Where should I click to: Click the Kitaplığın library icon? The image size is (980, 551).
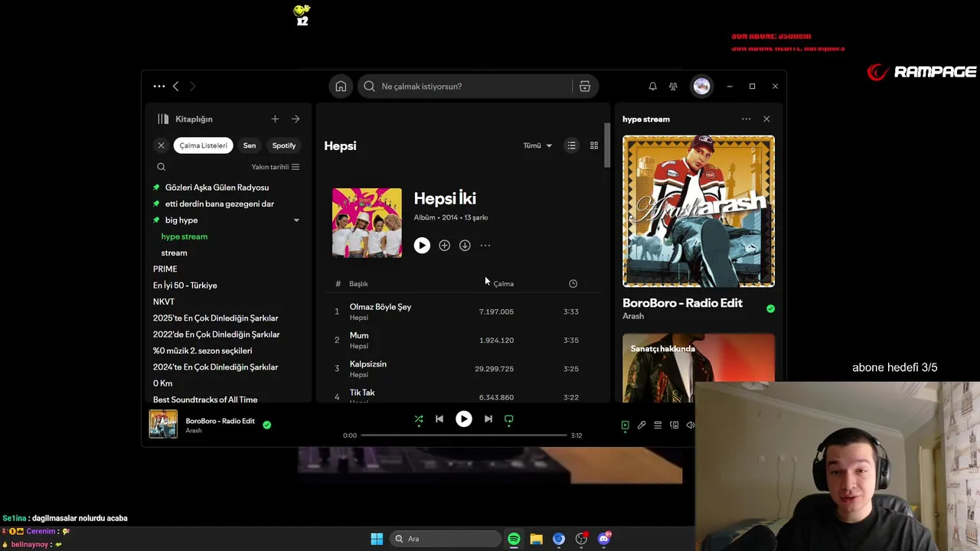pos(163,119)
